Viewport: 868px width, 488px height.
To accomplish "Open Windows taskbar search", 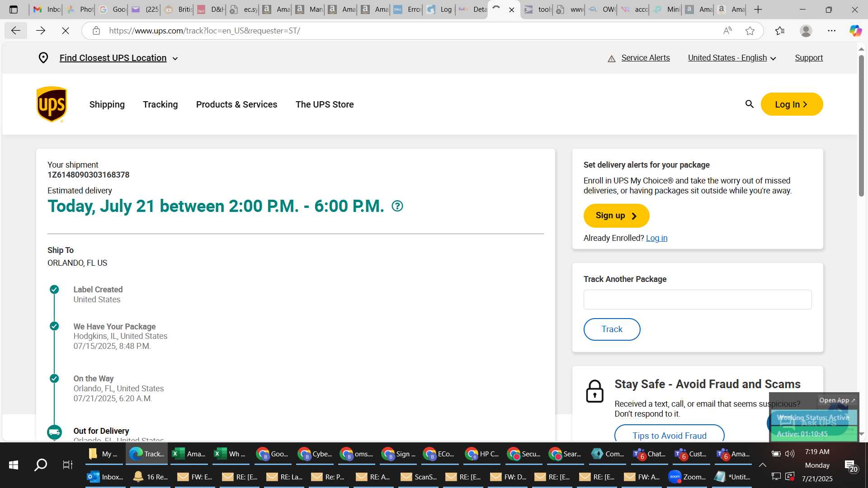I will (41, 465).
